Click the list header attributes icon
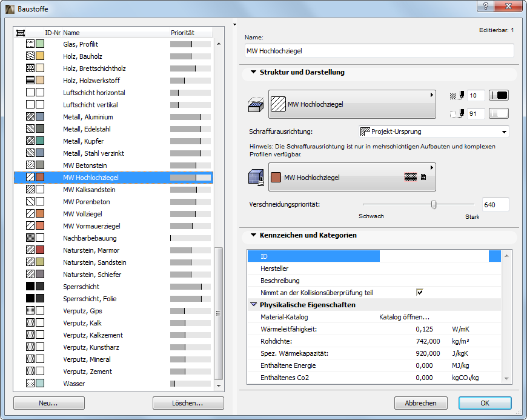527x420 pixels. 21,33
